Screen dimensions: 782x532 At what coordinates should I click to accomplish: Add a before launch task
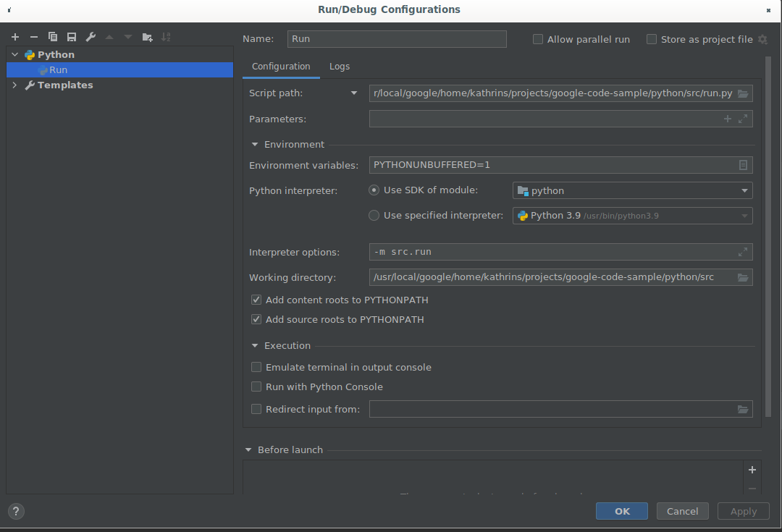pyautogui.click(x=752, y=470)
